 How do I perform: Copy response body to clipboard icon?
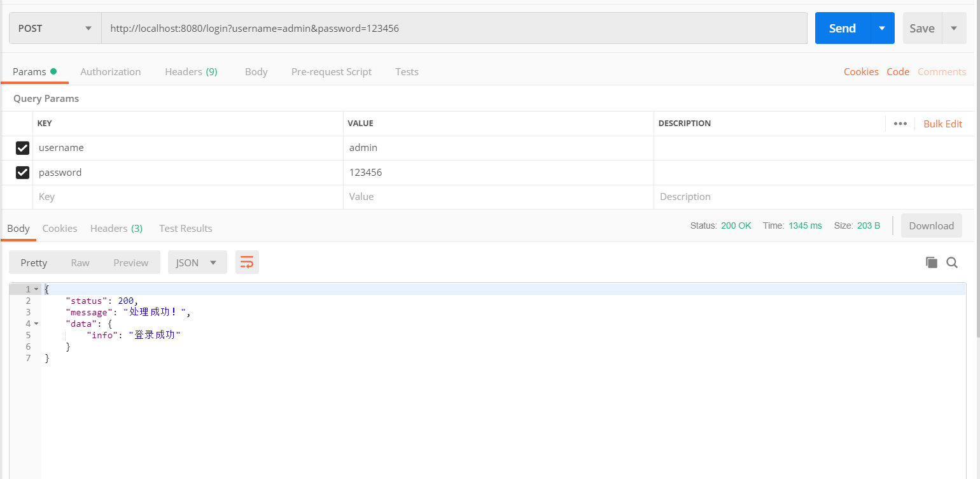click(932, 262)
